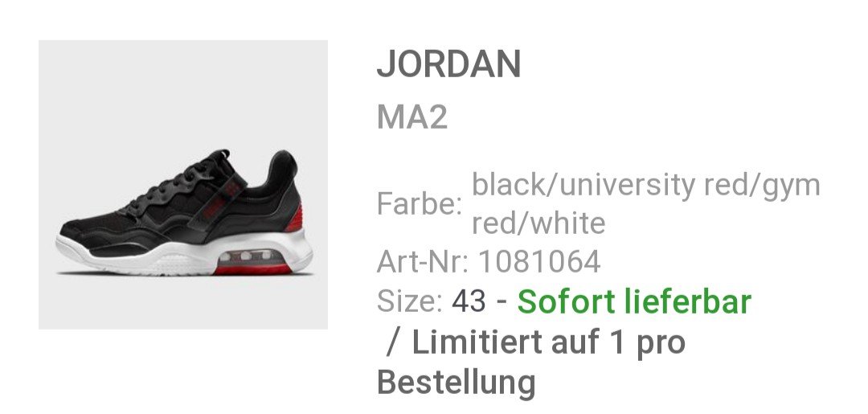Click the Size label
868x414 pixels.
(410, 301)
